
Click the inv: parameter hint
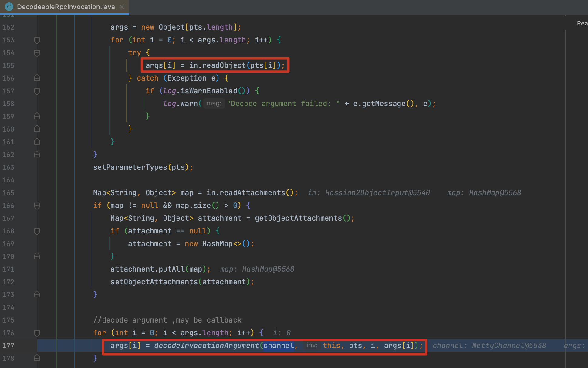312,345
